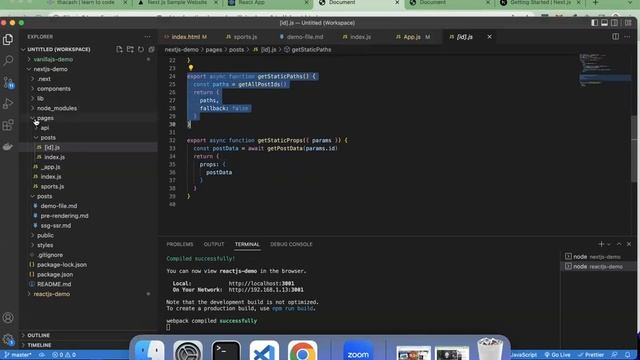
Task: Open the Output panel tab
Action: [x=214, y=244]
